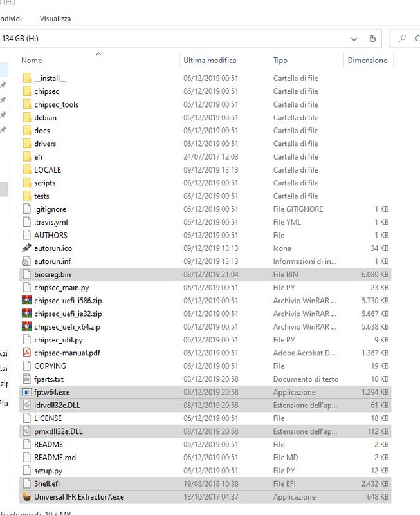Click the search magnifier icon

click(x=402, y=39)
